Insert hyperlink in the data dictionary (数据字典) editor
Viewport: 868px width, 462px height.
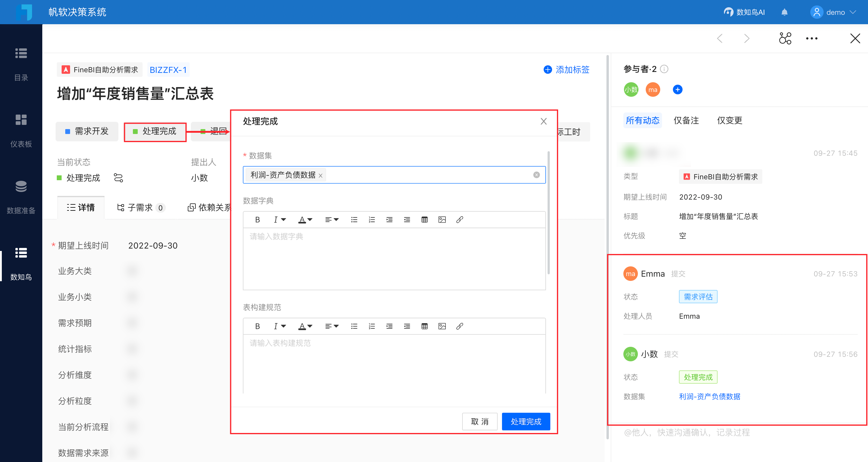click(x=459, y=220)
